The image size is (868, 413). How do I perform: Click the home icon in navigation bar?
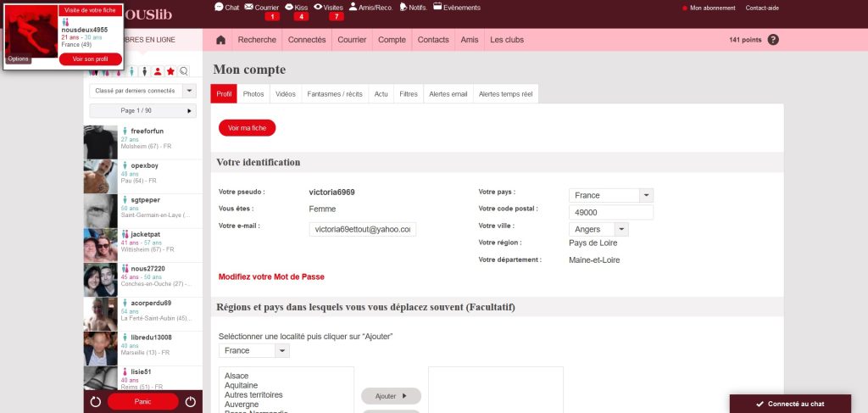click(220, 40)
